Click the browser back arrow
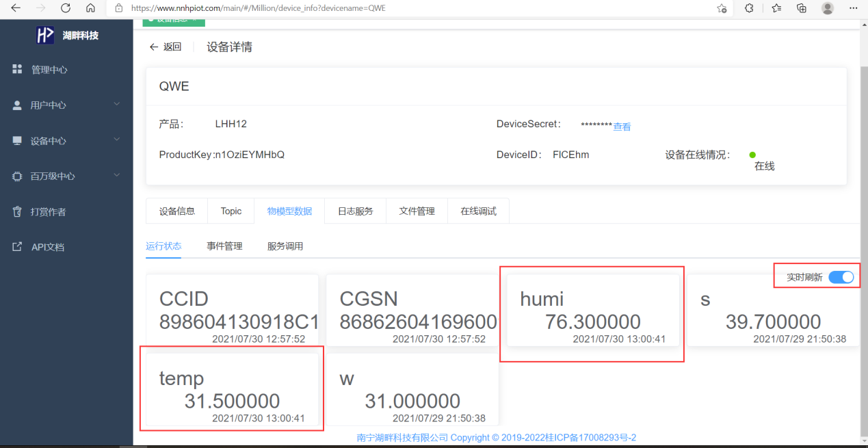This screenshot has width=868, height=448. 15,8
